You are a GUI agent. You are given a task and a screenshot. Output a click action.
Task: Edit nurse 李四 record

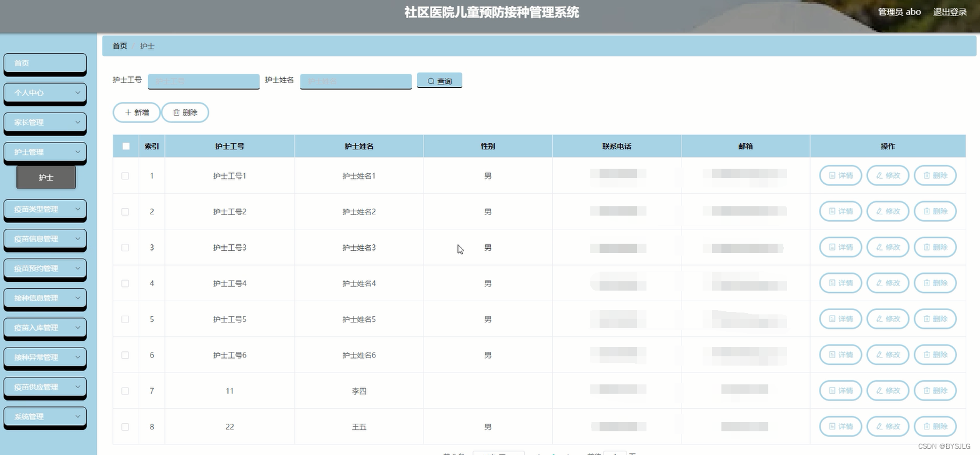888,391
